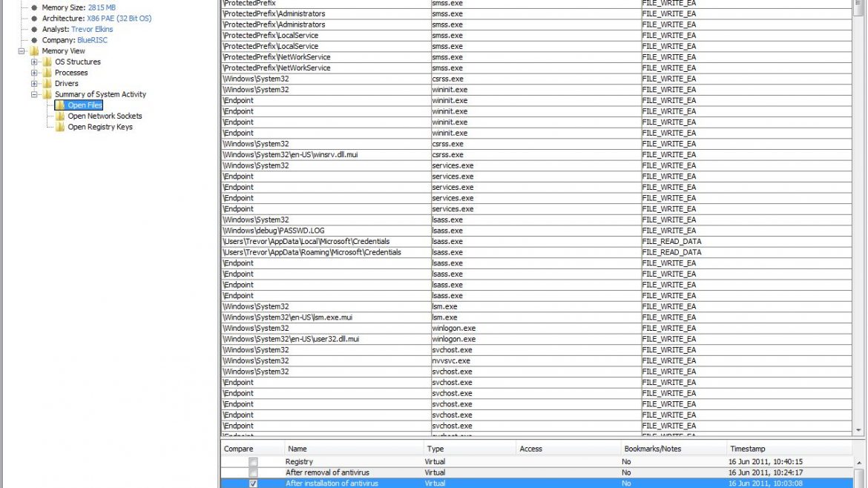Sort snapshots by the Name column header
This screenshot has height=488, width=868.
tap(354, 449)
